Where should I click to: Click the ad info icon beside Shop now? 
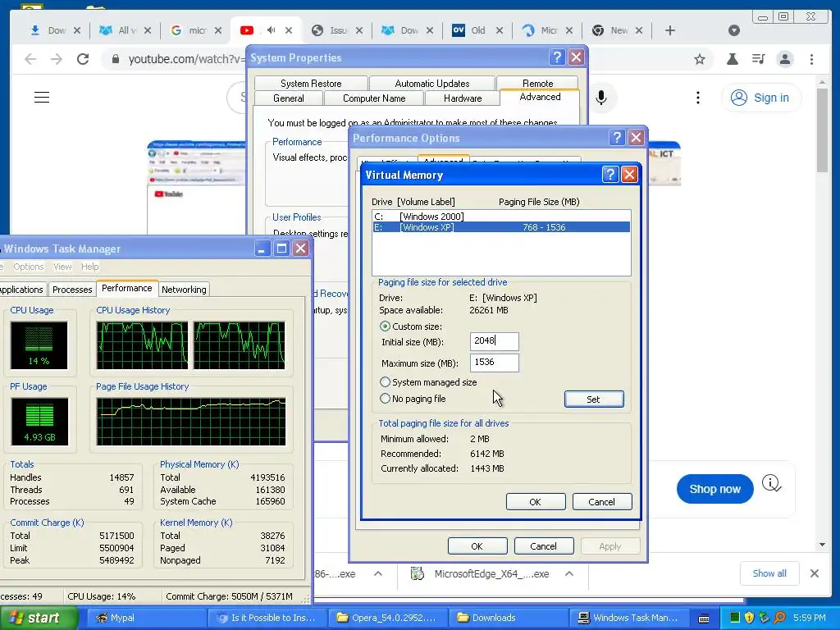pos(771,484)
